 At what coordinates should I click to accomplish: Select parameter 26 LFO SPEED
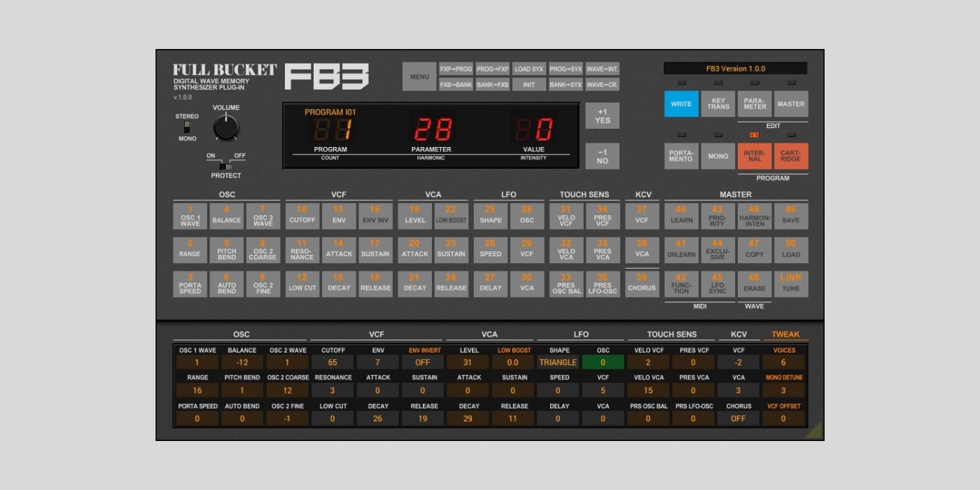pyautogui.click(x=491, y=250)
